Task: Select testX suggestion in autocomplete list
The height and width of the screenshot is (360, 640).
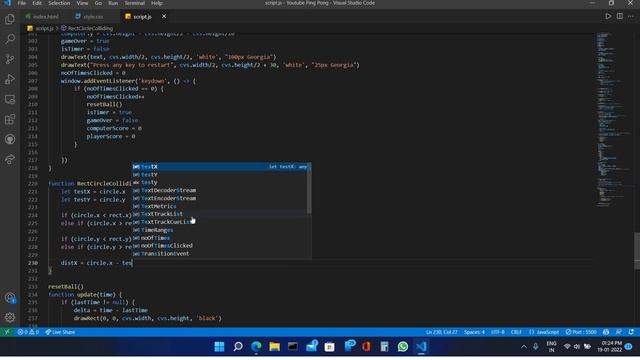Action: click(x=221, y=167)
